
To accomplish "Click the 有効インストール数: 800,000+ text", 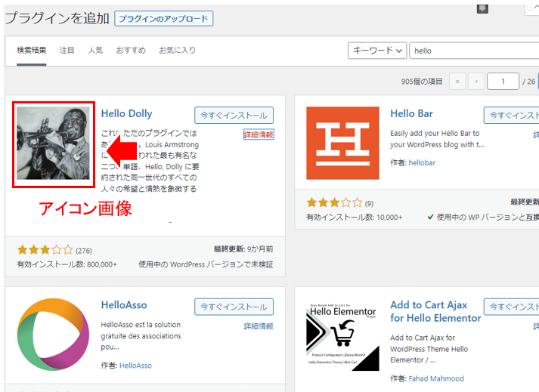I will click(x=67, y=264).
